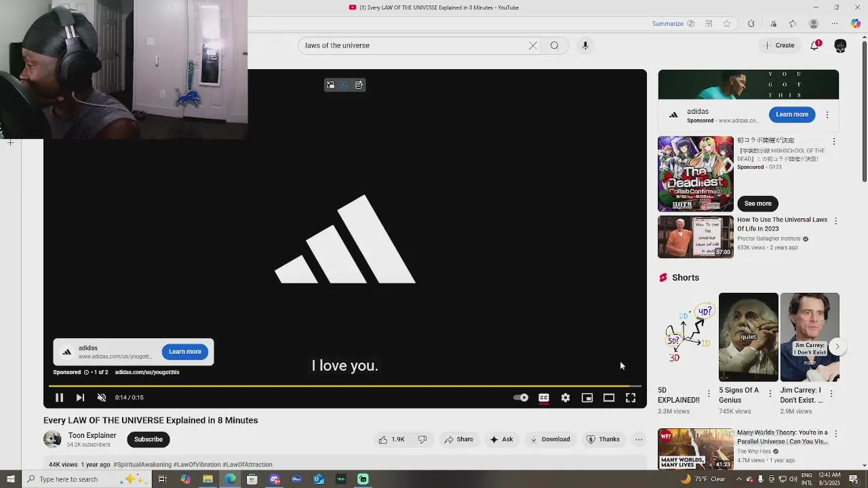Add this page to favorites star
Viewport: 868px width, 488px height.
(727, 24)
